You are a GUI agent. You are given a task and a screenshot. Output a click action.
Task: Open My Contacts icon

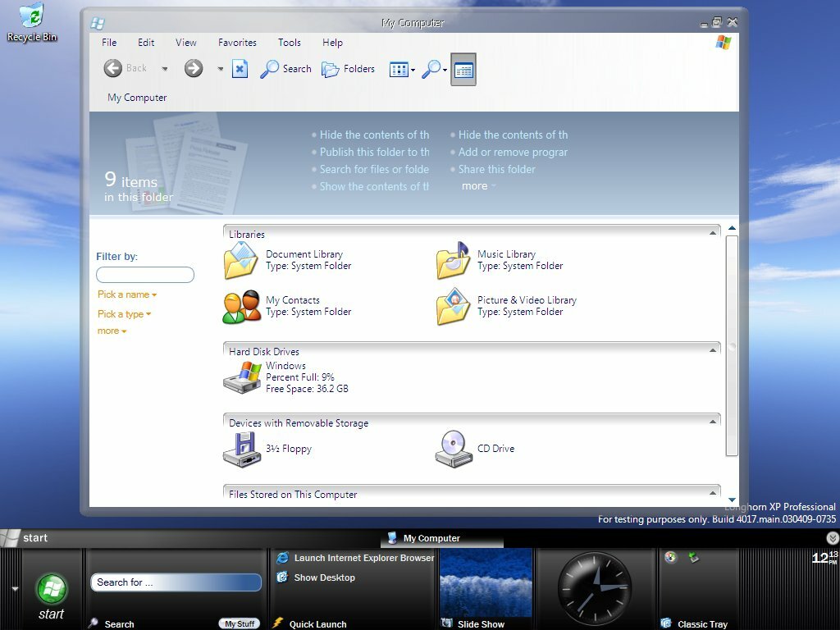[242, 307]
